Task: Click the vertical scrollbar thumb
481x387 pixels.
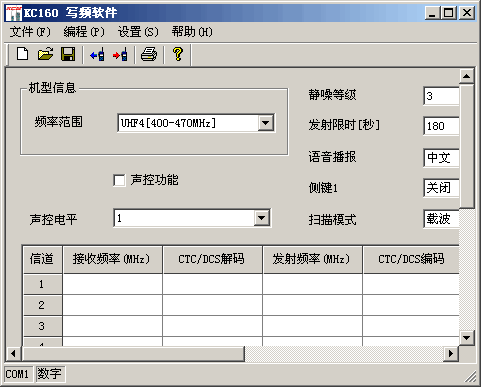Action: (467, 146)
